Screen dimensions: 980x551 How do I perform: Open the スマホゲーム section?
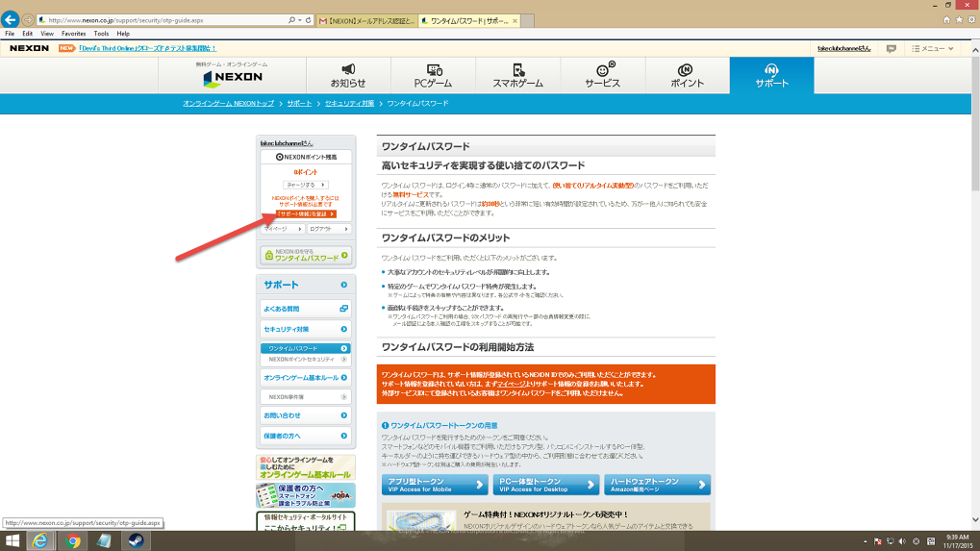[518, 76]
